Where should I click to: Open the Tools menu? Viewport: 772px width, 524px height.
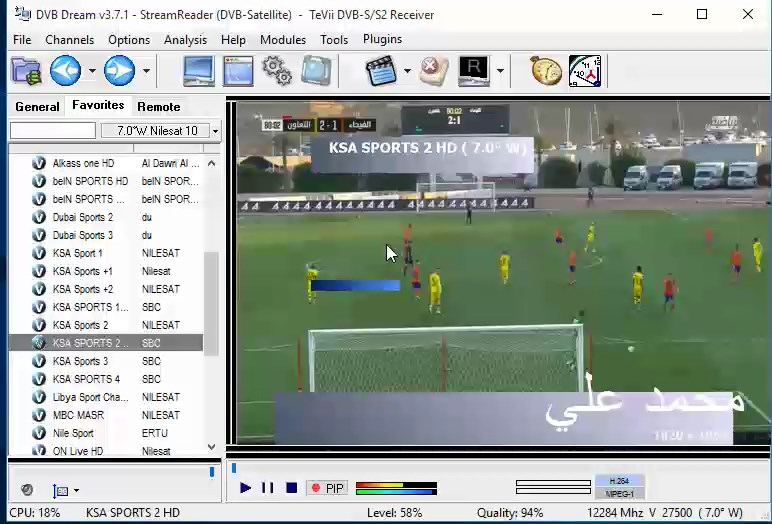[x=334, y=39]
